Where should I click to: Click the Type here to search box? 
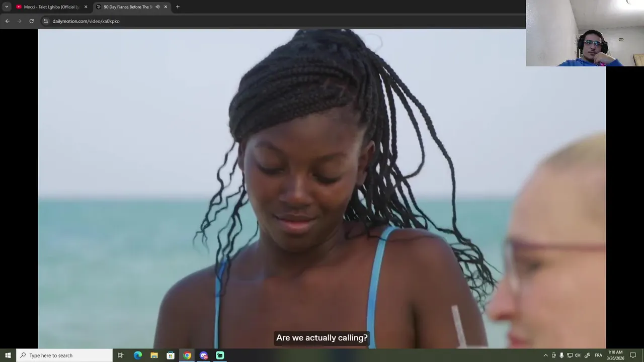click(x=64, y=355)
